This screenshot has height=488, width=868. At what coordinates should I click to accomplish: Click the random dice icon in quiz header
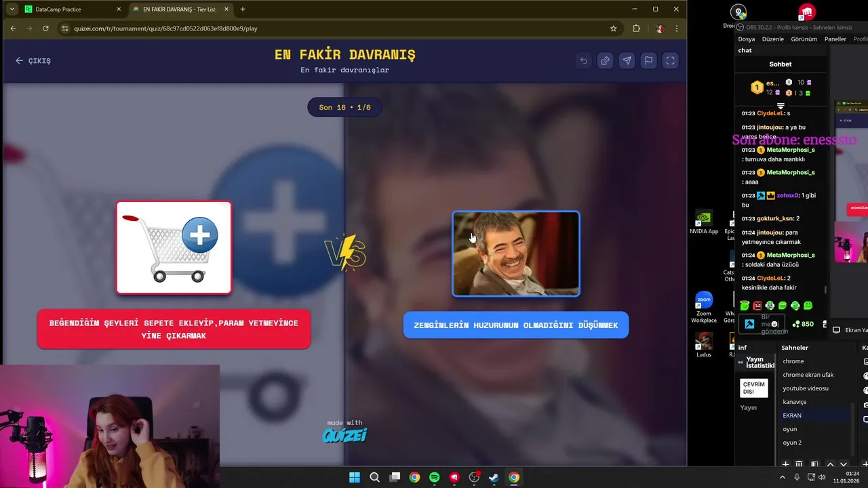pyautogui.click(x=605, y=60)
